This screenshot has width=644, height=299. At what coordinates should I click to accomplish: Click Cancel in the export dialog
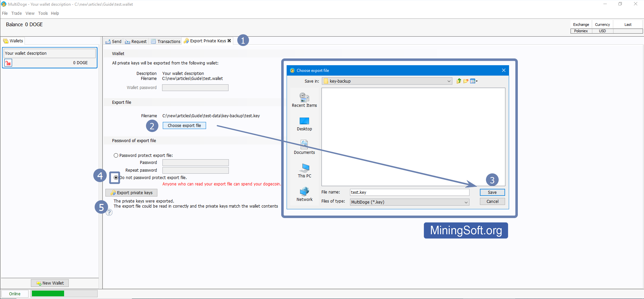(x=492, y=202)
